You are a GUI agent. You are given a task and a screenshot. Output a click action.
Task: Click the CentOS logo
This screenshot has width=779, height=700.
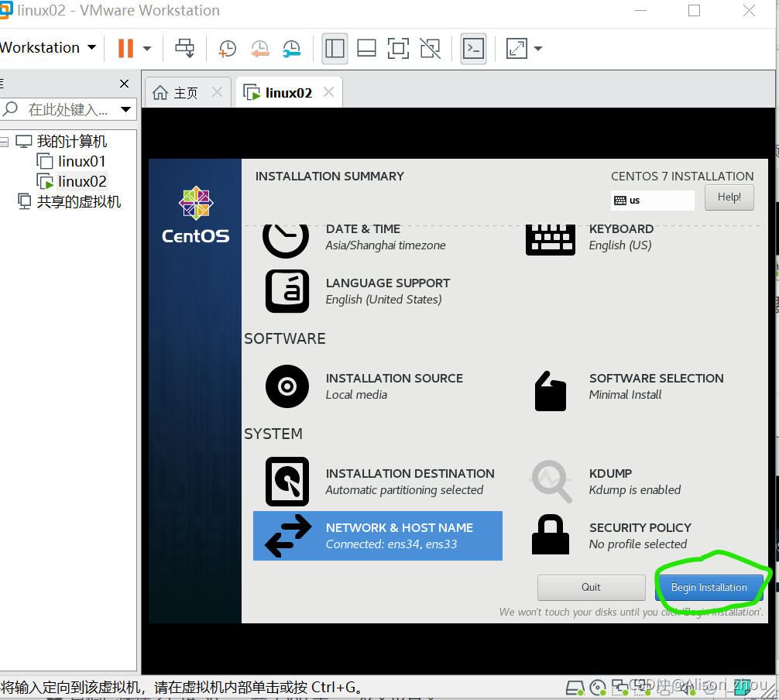pyautogui.click(x=196, y=215)
